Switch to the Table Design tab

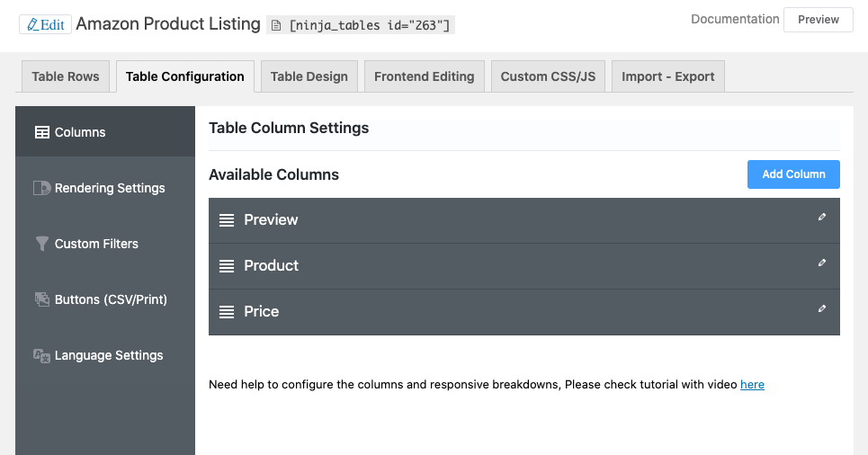click(x=309, y=76)
